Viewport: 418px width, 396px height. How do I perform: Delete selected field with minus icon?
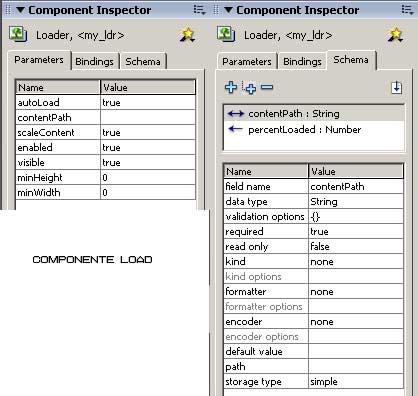(x=267, y=87)
